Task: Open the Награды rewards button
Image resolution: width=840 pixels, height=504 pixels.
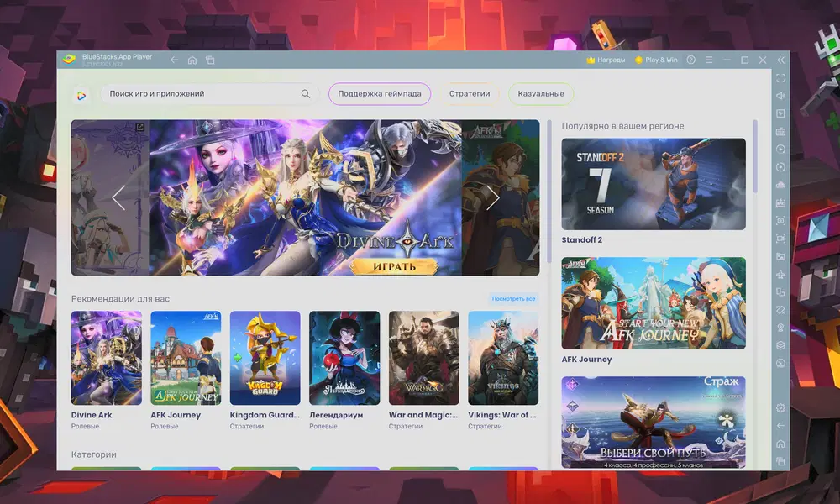Action: pos(606,60)
